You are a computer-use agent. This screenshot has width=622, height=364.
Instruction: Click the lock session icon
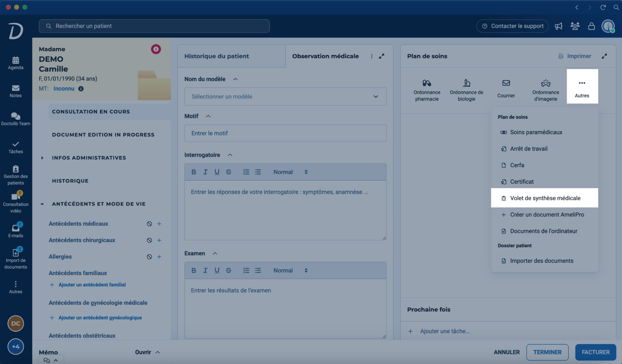tap(591, 26)
